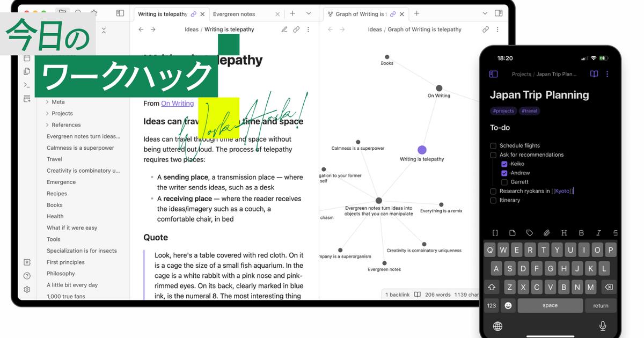Check Research ryokans checkbox

pos(493,191)
